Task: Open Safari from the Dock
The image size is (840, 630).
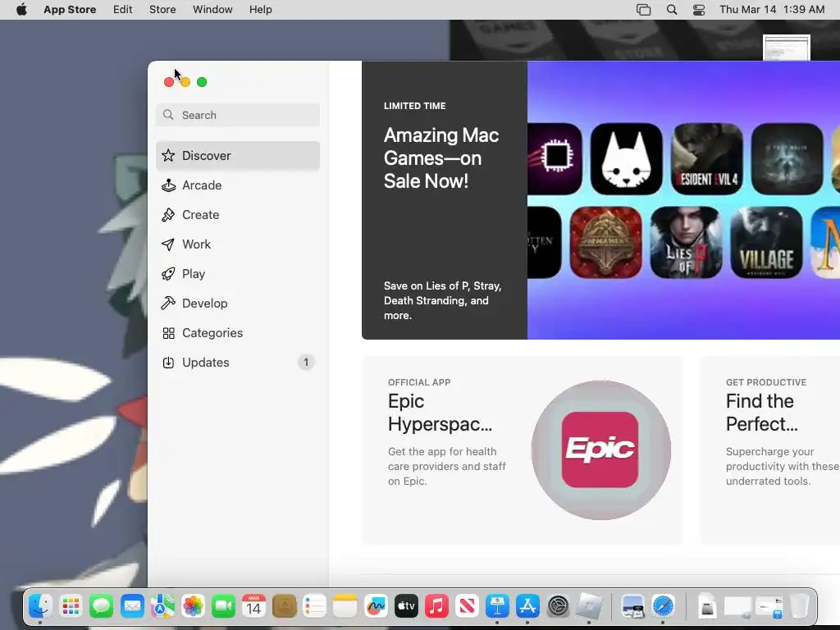Action: (663, 606)
